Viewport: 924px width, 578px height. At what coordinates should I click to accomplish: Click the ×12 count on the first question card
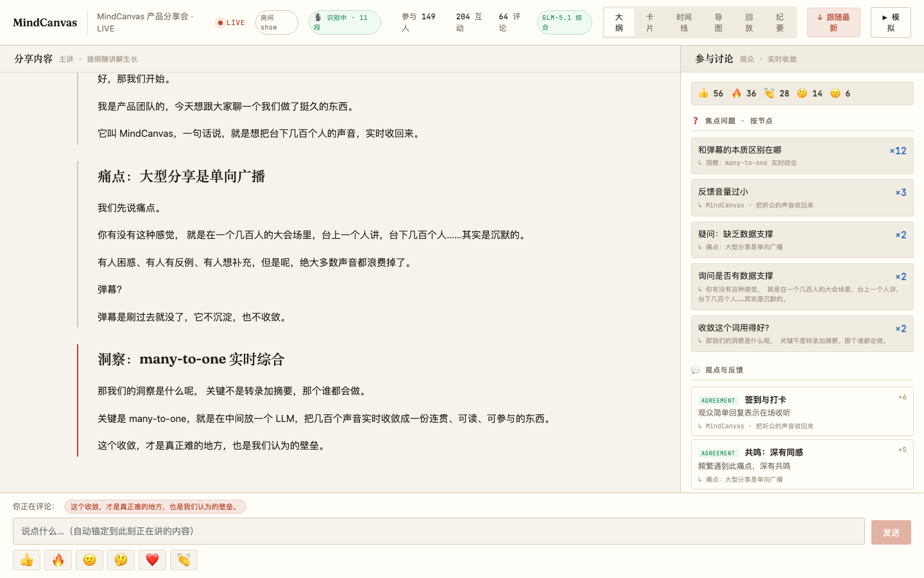[x=898, y=151]
